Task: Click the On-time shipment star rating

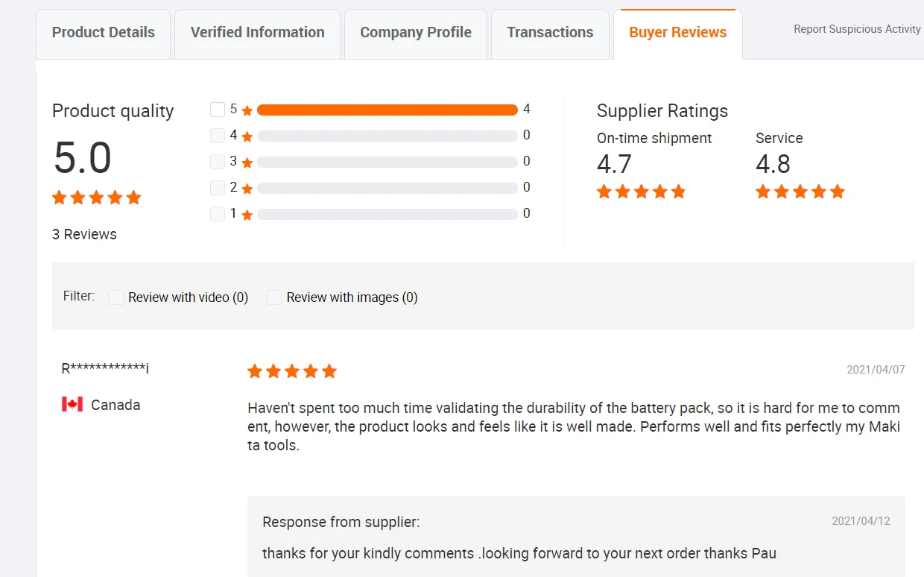Action: 641,192
